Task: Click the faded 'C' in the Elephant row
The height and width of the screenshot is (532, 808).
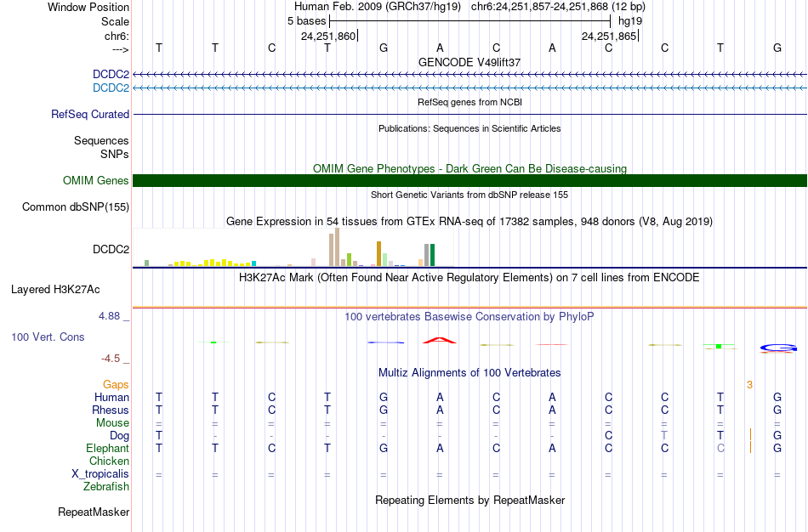Action: (721, 448)
